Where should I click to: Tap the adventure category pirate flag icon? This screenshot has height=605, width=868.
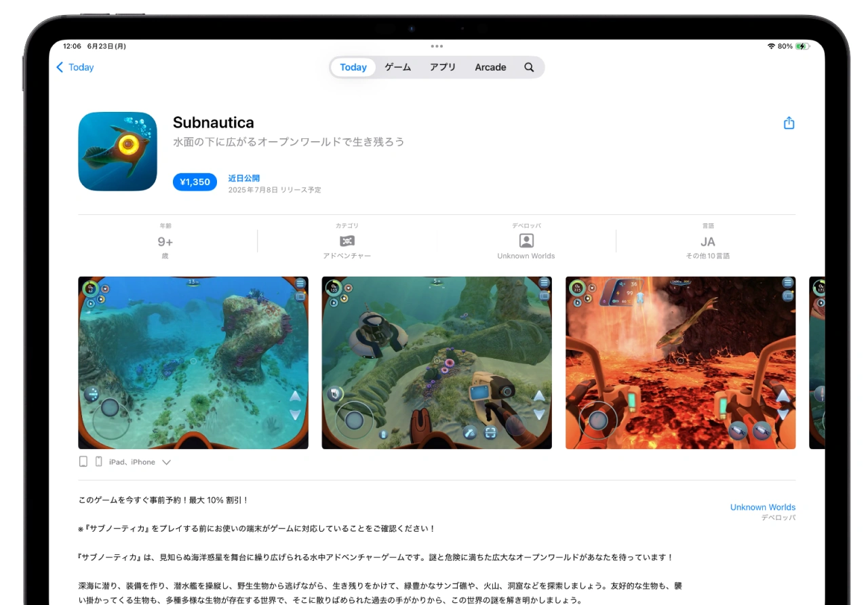tap(347, 241)
